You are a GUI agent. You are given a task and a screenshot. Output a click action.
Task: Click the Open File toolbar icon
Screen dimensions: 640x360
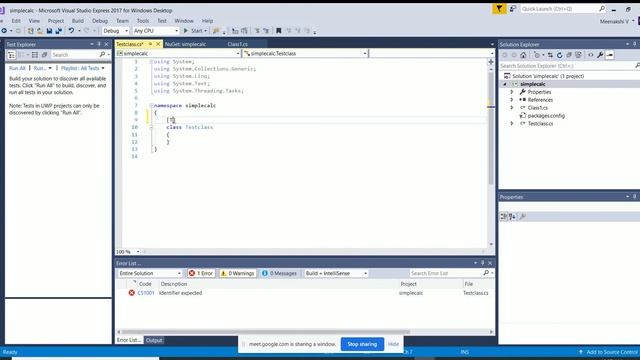coord(40,31)
